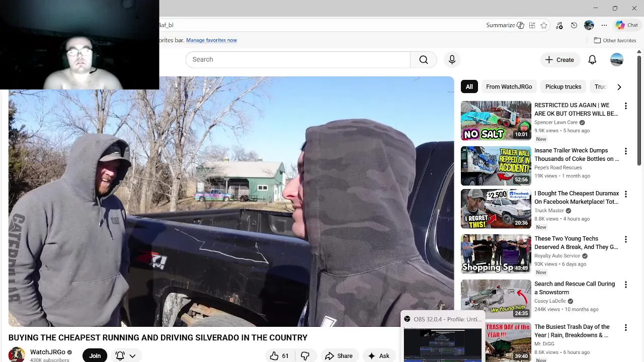This screenshot has height=362, width=644.
Task: Click the video title text
Action: click(x=157, y=337)
